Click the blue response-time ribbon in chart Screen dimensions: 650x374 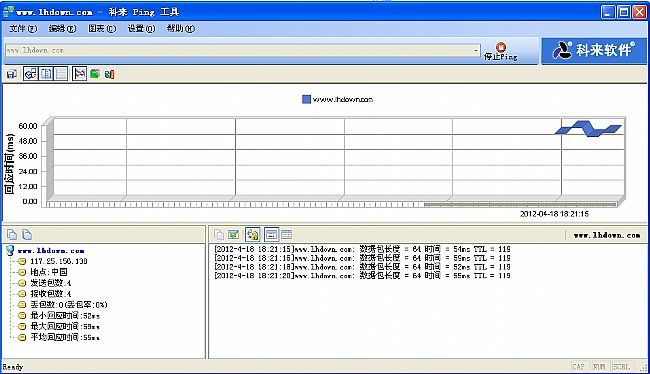point(589,129)
